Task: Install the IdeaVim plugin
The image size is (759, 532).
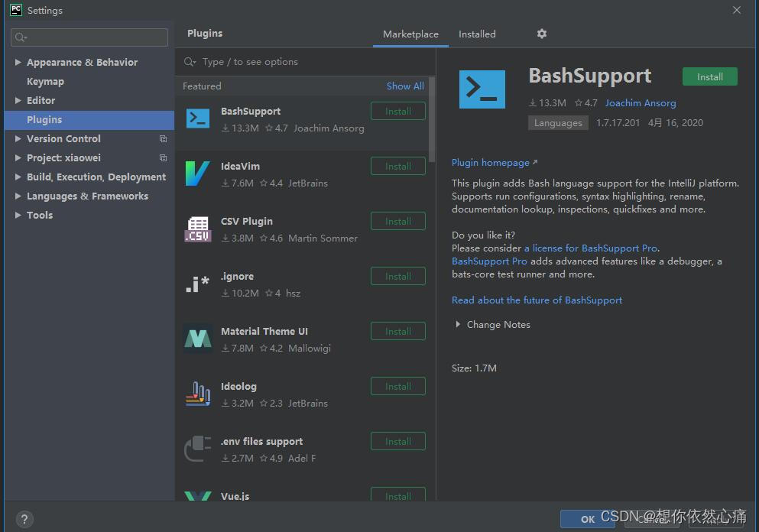Action: tap(398, 166)
